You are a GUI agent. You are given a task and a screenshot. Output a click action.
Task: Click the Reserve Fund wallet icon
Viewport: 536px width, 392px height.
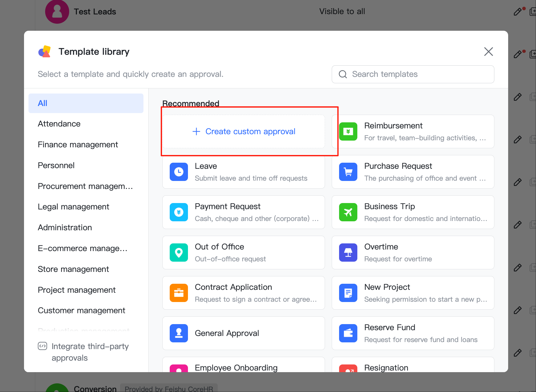[x=348, y=333]
